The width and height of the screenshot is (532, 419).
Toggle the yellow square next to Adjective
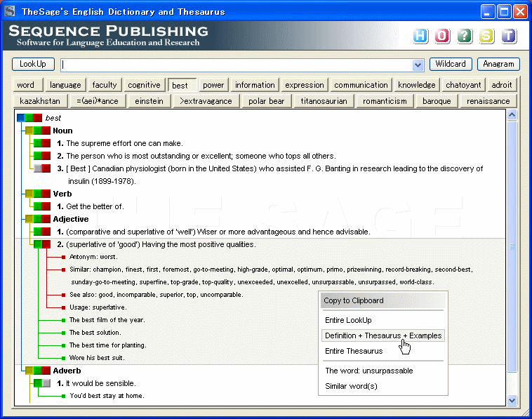(29, 219)
